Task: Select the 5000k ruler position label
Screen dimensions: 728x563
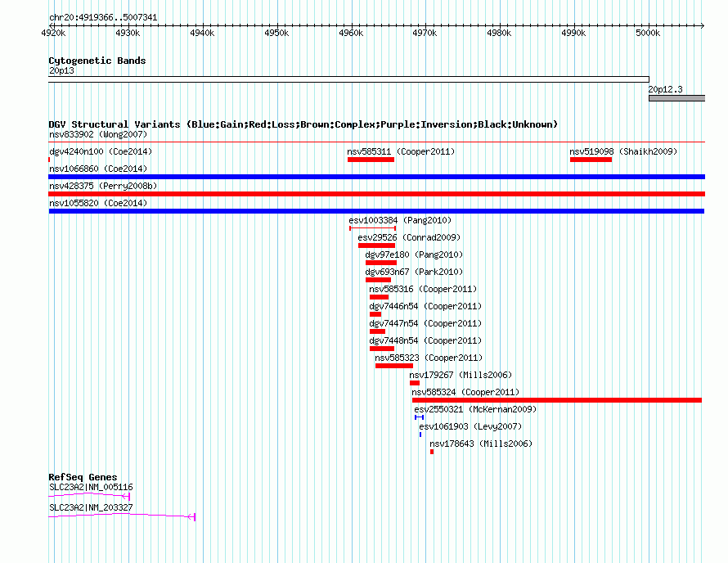Action: pos(648,33)
